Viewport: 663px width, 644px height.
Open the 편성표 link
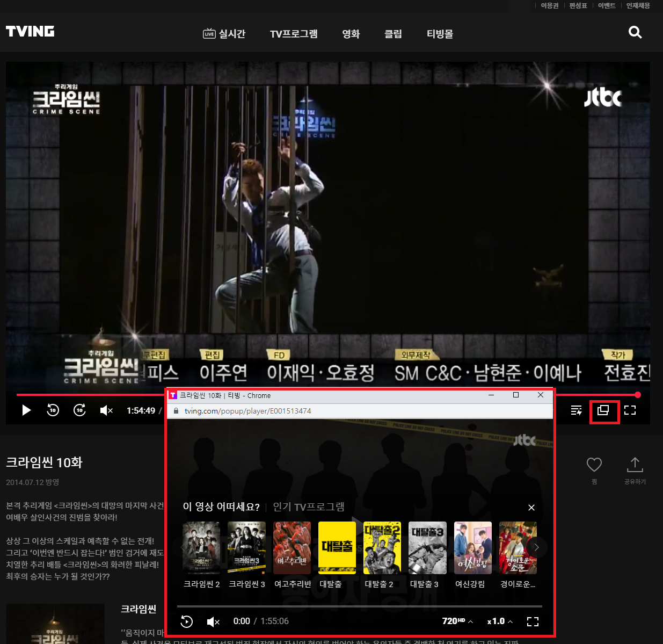(x=578, y=5)
